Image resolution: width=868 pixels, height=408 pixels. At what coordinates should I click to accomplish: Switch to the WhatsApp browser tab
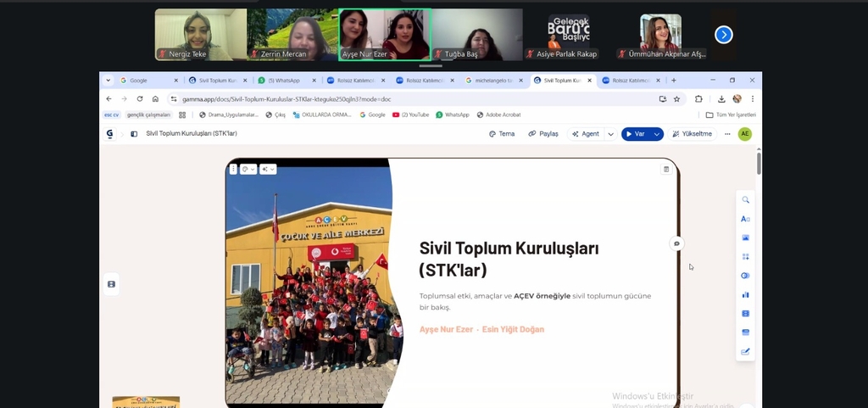(284, 81)
